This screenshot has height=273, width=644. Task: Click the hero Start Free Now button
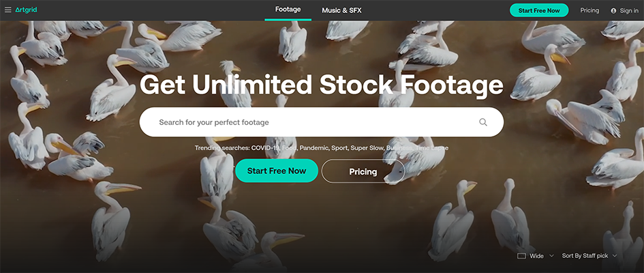click(277, 171)
